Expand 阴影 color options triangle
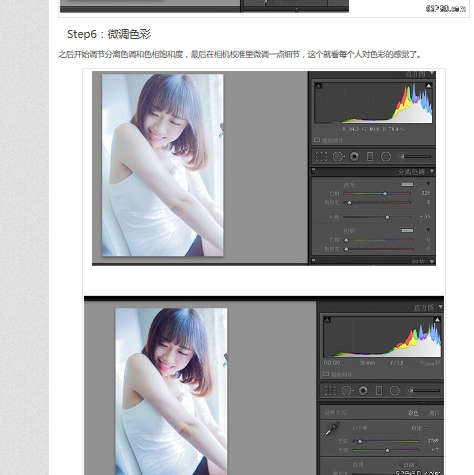The height and width of the screenshot is (475, 474). click(428, 230)
